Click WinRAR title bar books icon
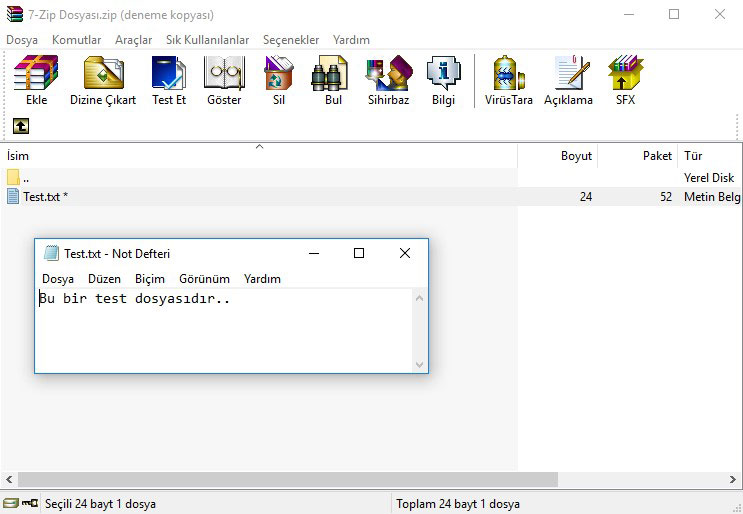The height and width of the screenshot is (514, 743). 15,14
